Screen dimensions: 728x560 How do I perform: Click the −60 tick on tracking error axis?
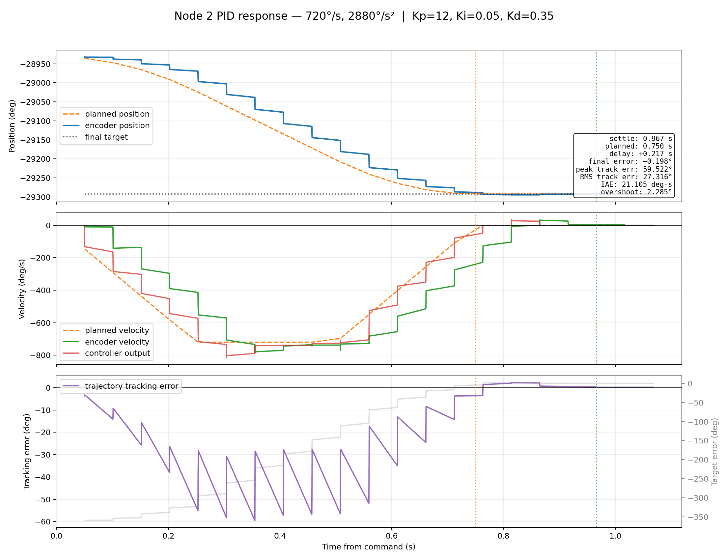click(43, 522)
